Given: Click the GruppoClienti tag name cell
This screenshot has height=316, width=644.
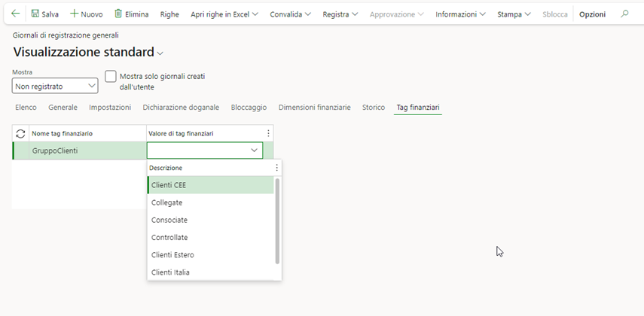Looking at the screenshot, I should point(87,150).
